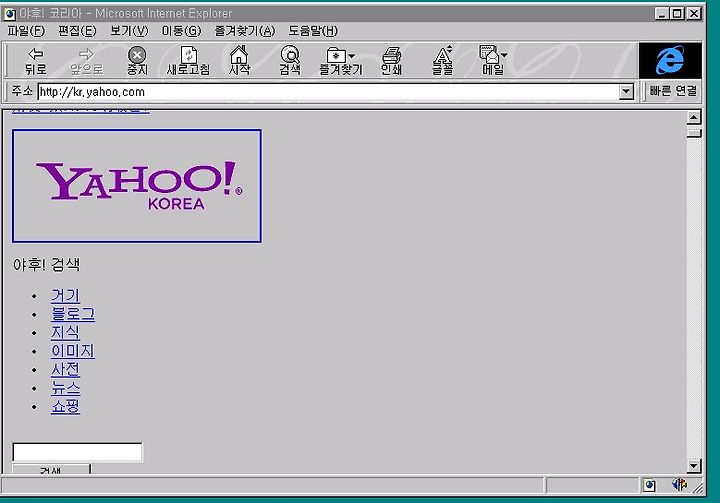720x503 pixels.
Task: Click the IE icon in title bar
Action: [x=9, y=14]
